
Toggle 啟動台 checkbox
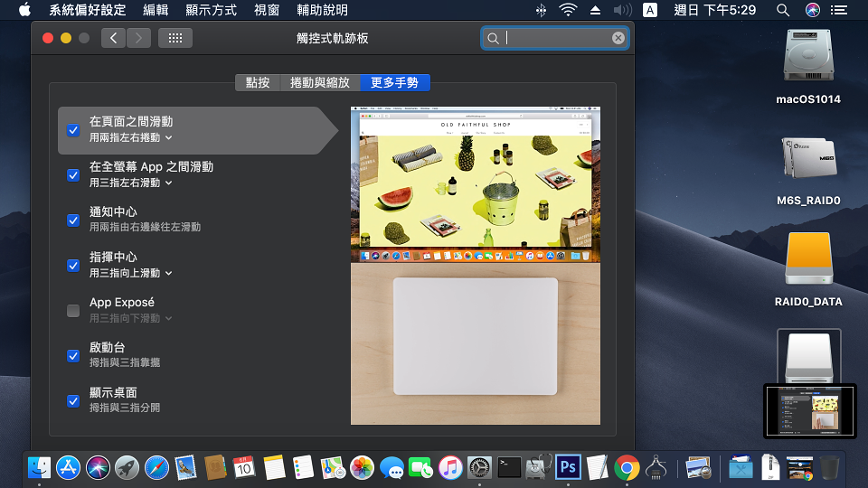tap(73, 356)
